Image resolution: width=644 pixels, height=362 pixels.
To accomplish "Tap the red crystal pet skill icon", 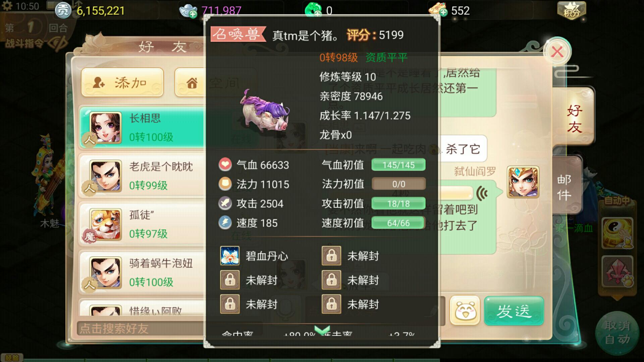I will [x=617, y=272].
